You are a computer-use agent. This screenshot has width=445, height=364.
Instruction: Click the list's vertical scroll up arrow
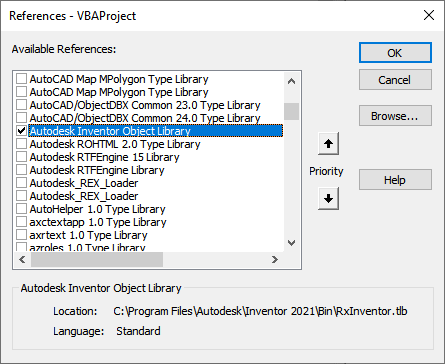click(x=291, y=81)
